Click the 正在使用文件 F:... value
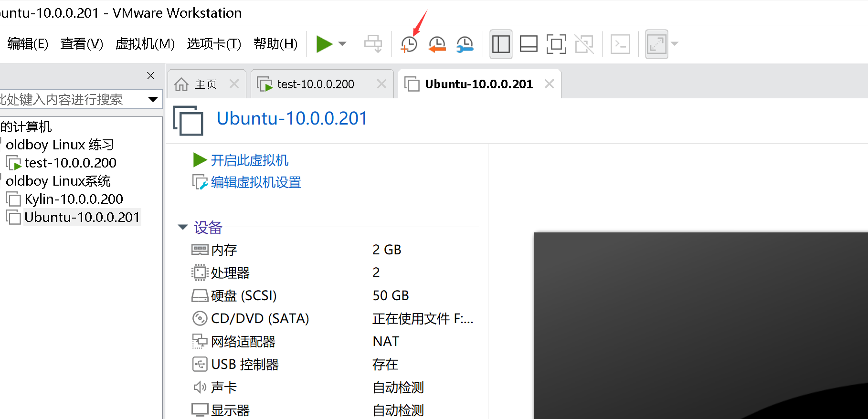This screenshot has width=868, height=419. tap(423, 318)
